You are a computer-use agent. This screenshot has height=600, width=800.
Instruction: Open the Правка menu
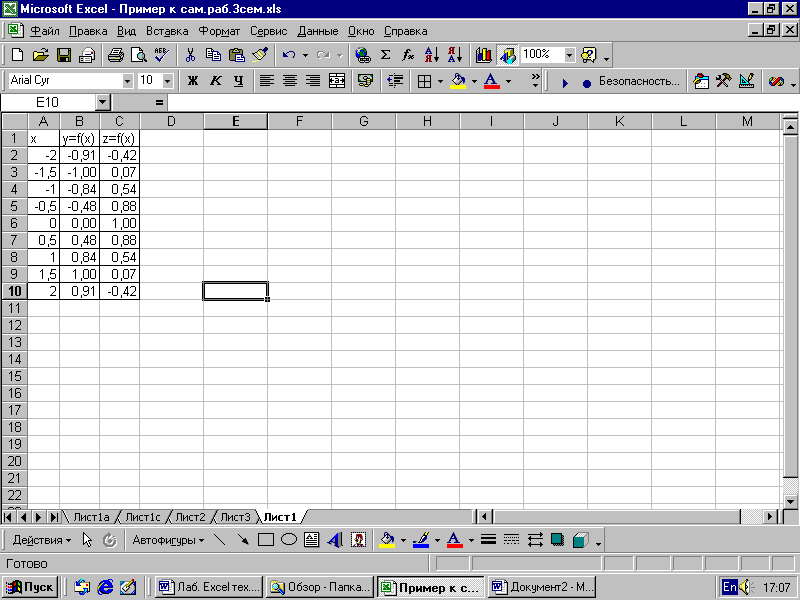pos(88,31)
